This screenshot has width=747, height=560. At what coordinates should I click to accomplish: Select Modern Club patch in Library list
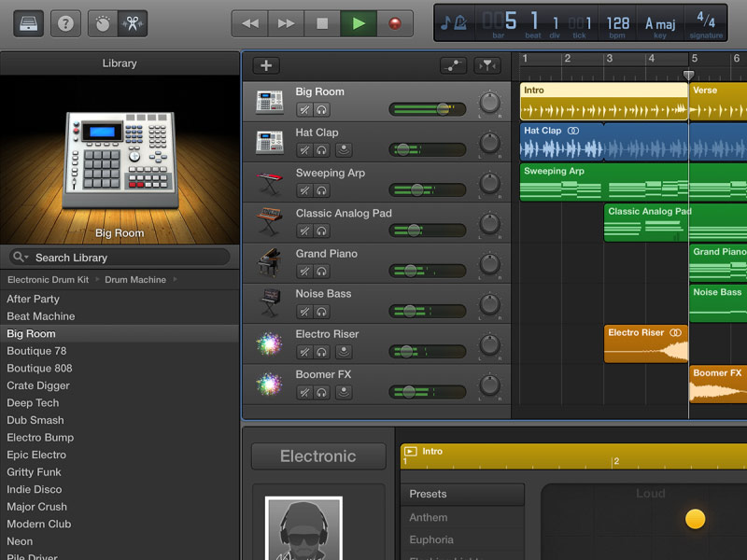[120, 524]
